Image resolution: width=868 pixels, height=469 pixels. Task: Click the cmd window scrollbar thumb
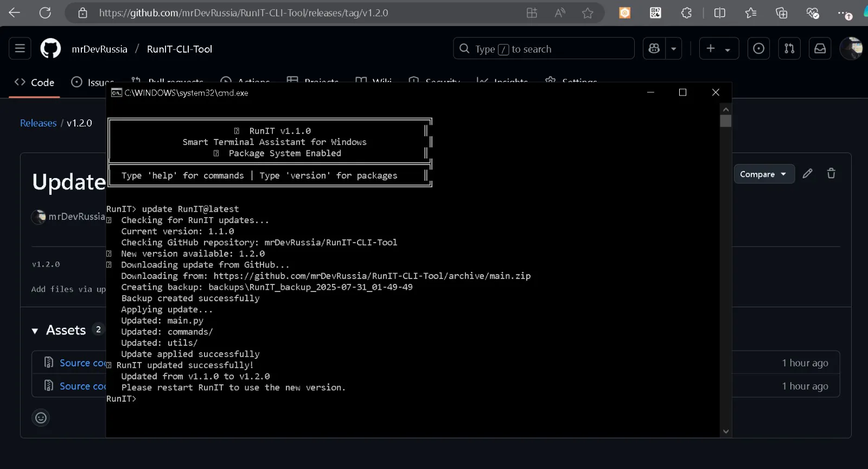point(726,121)
